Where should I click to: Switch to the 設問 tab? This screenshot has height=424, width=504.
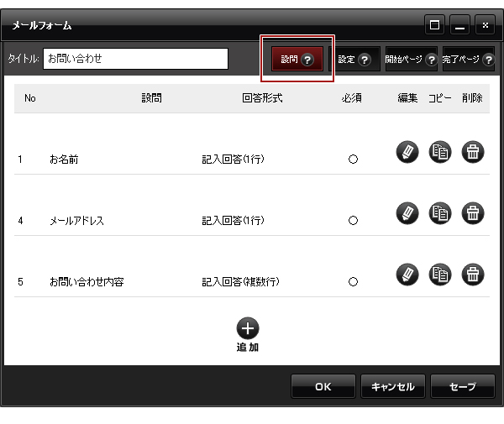297,59
